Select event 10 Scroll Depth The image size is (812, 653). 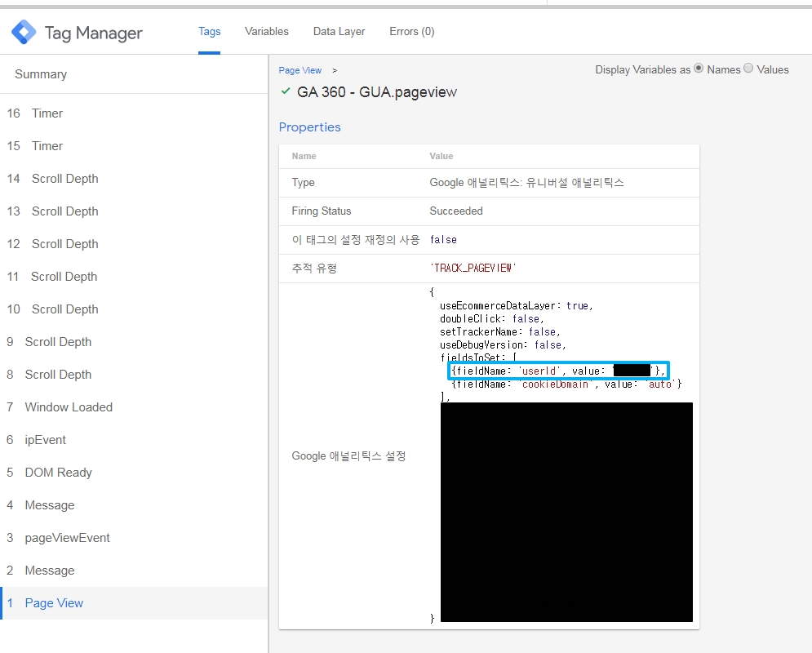[x=134, y=309]
